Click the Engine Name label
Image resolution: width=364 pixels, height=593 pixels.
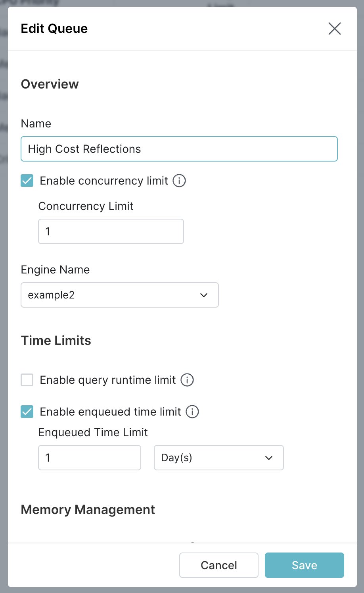coord(55,270)
